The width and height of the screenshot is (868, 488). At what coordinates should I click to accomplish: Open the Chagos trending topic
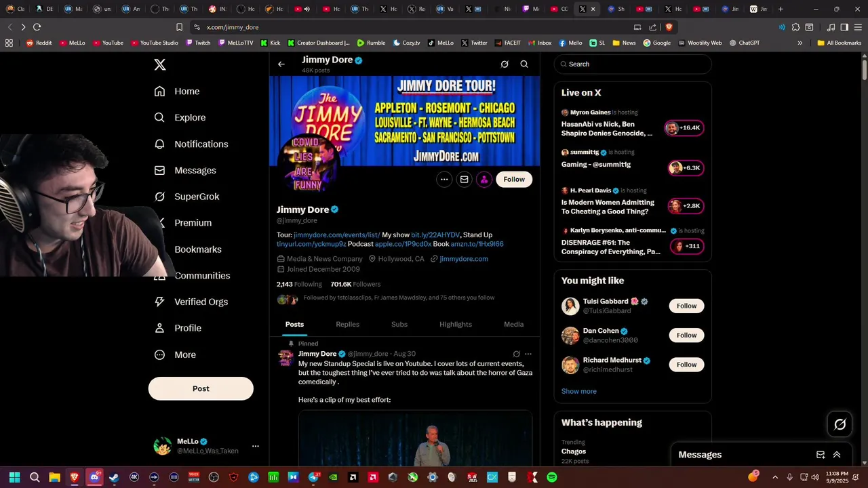[574, 451]
